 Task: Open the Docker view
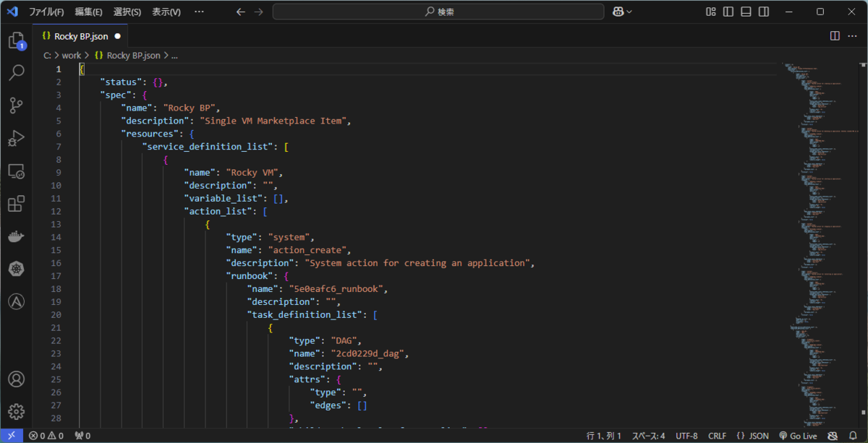pos(16,236)
